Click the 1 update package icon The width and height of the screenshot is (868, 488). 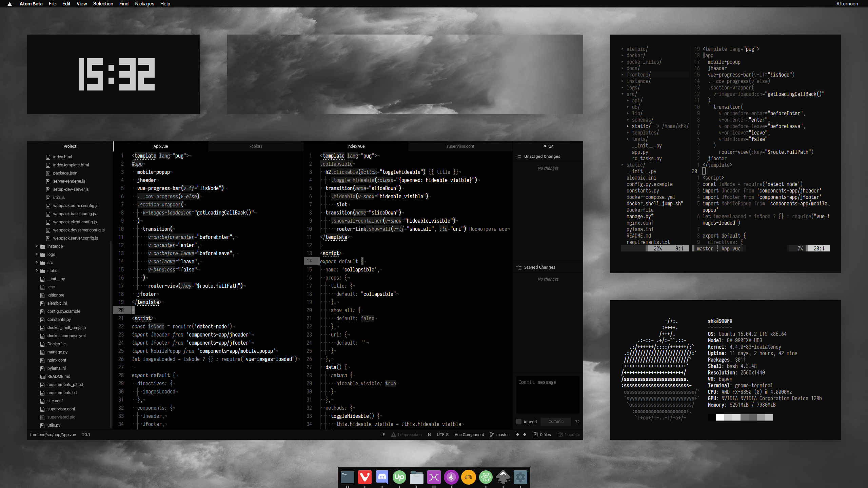pos(560,434)
